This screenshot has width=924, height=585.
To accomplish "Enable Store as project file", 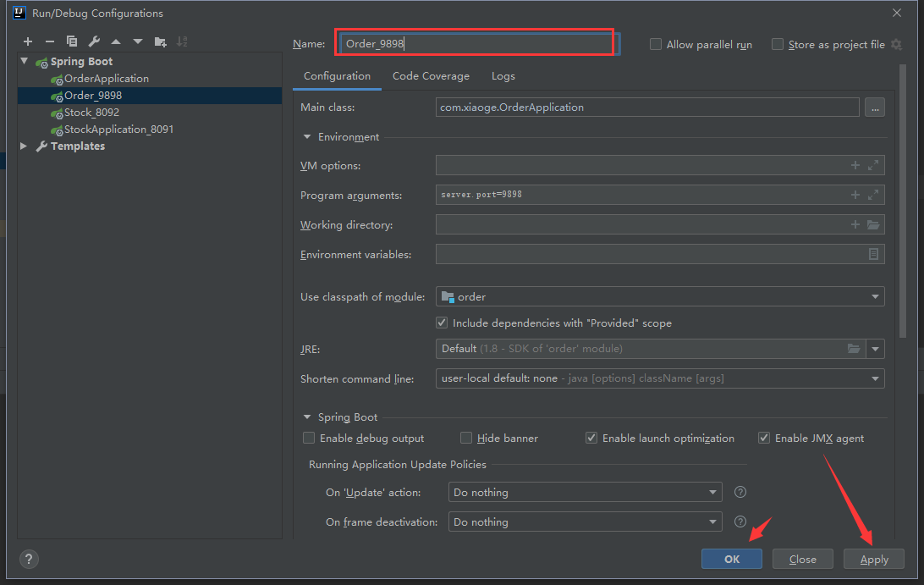I will [778, 44].
